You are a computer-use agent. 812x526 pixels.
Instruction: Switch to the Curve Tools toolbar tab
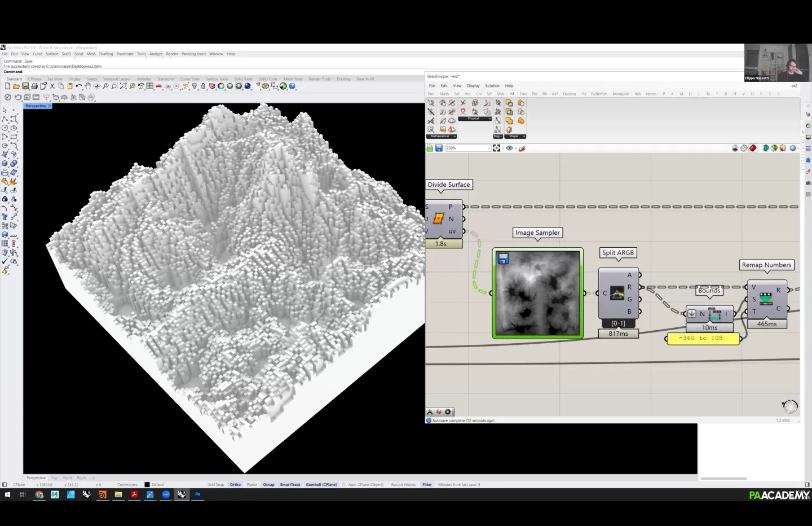click(x=189, y=79)
